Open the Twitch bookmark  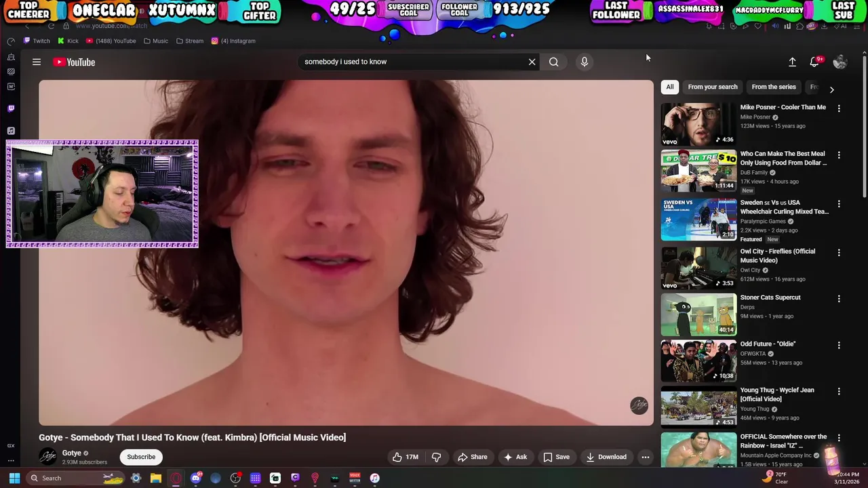click(37, 41)
